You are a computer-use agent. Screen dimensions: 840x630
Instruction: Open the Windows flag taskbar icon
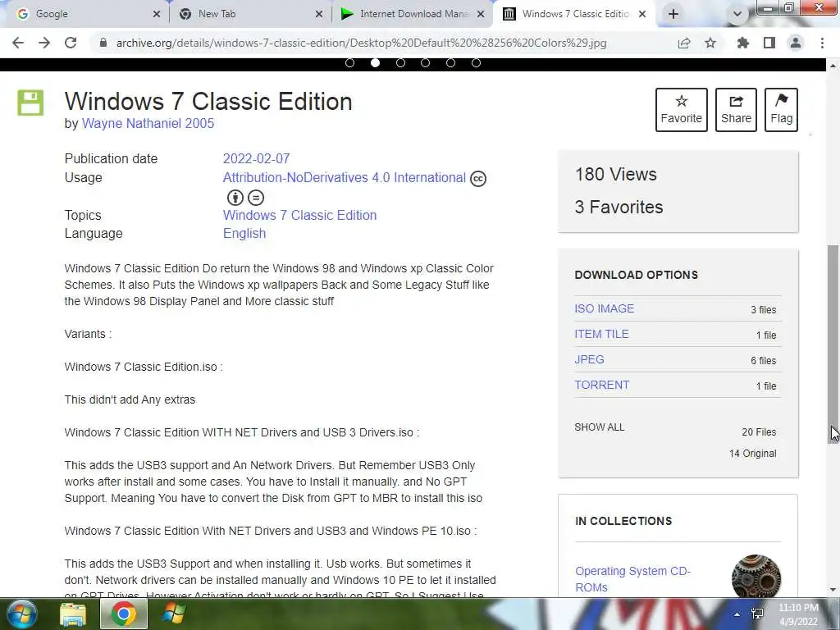coord(174,614)
